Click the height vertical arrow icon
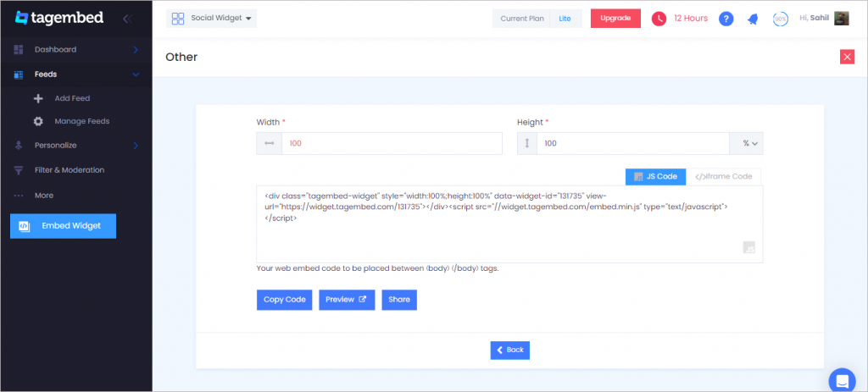The image size is (868, 392). point(527,143)
